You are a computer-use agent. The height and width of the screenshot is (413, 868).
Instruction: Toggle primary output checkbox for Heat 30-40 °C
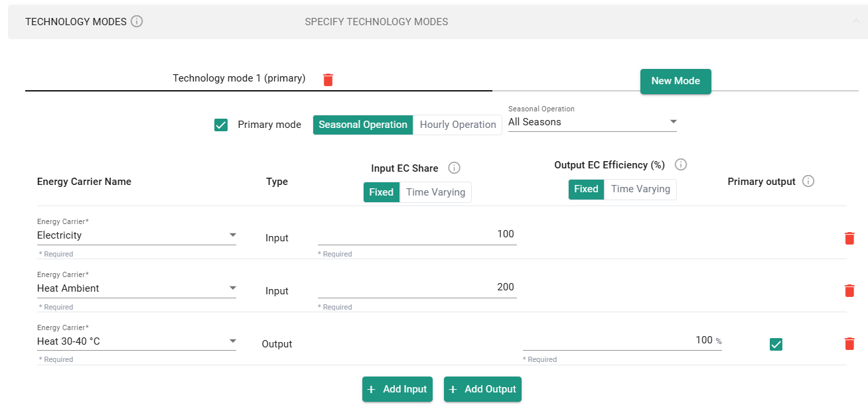(x=776, y=344)
